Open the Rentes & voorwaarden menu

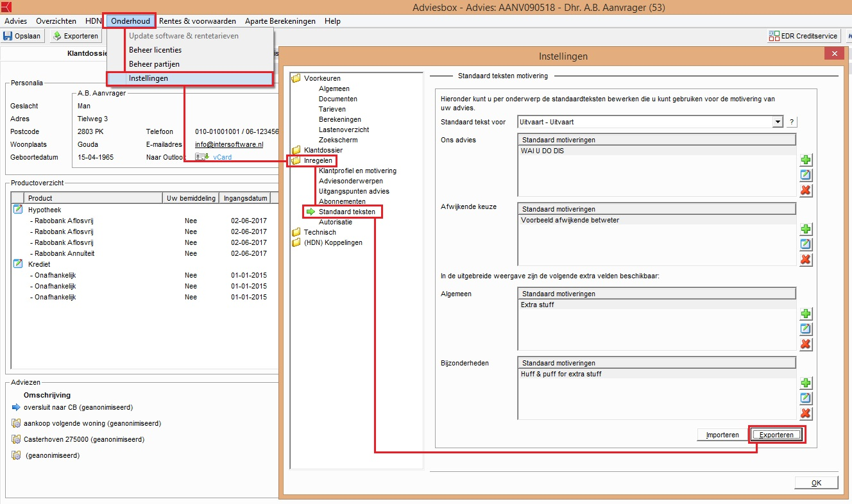(x=197, y=21)
